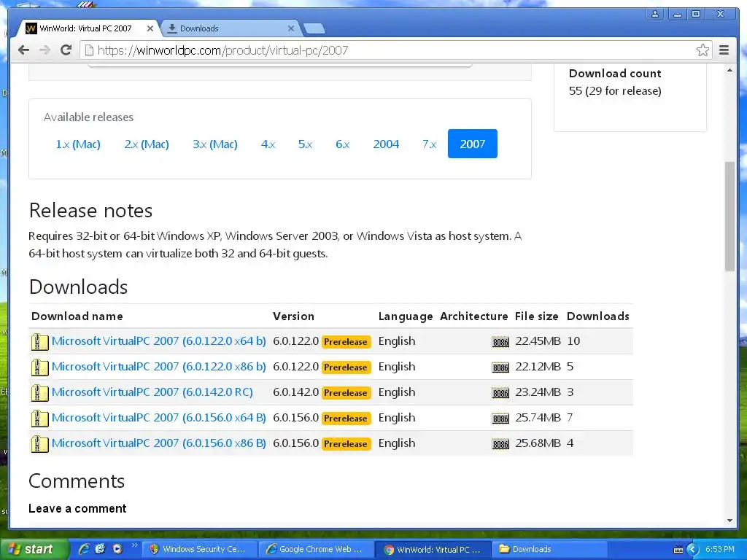Download Microsoft VirtualPC 2007 (6.0.142.0 RC)
The image size is (747, 560).
tap(152, 392)
